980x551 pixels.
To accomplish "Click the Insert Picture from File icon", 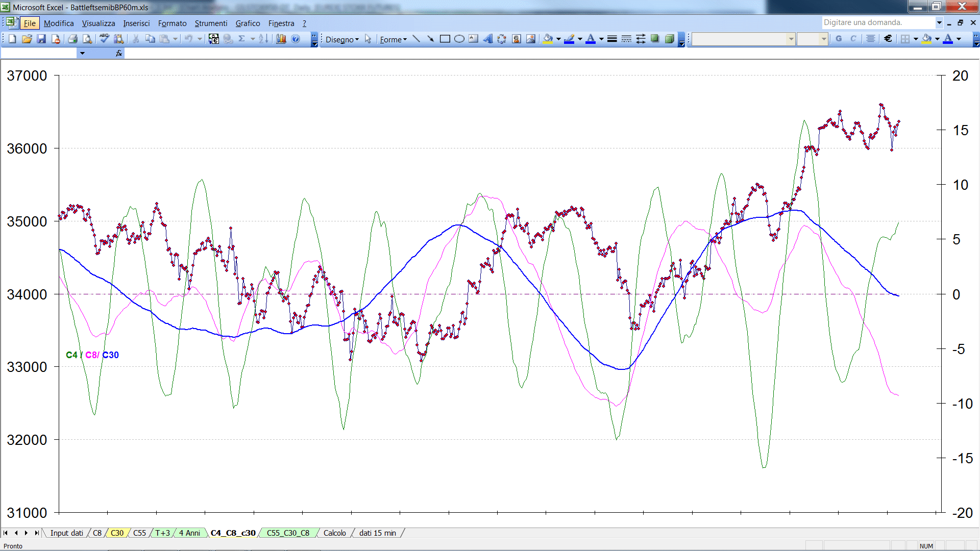I will point(531,39).
